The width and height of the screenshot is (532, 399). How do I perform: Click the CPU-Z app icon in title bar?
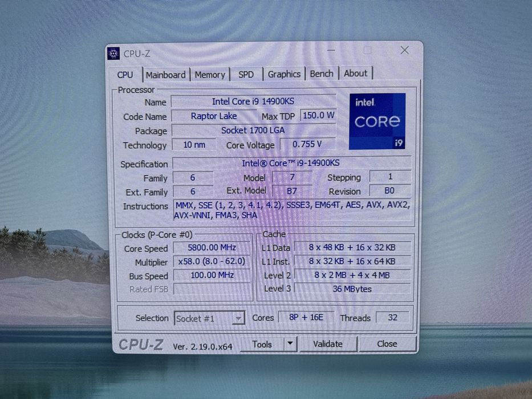tap(113, 53)
